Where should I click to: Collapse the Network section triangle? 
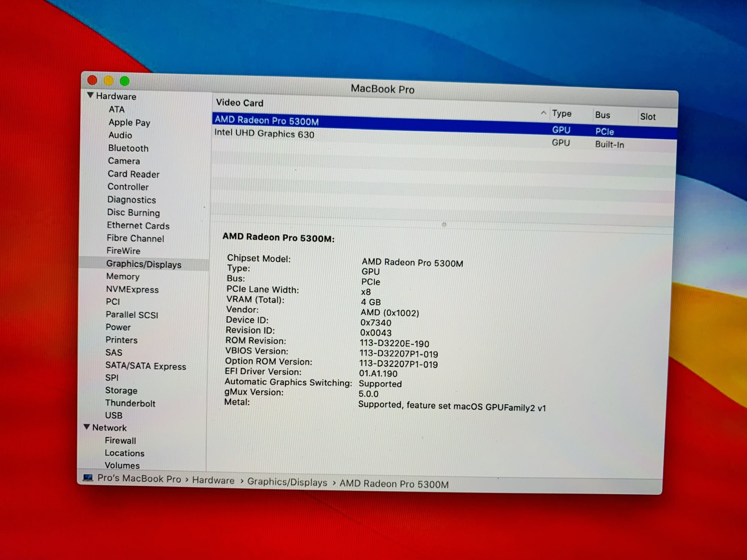point(87,427)
